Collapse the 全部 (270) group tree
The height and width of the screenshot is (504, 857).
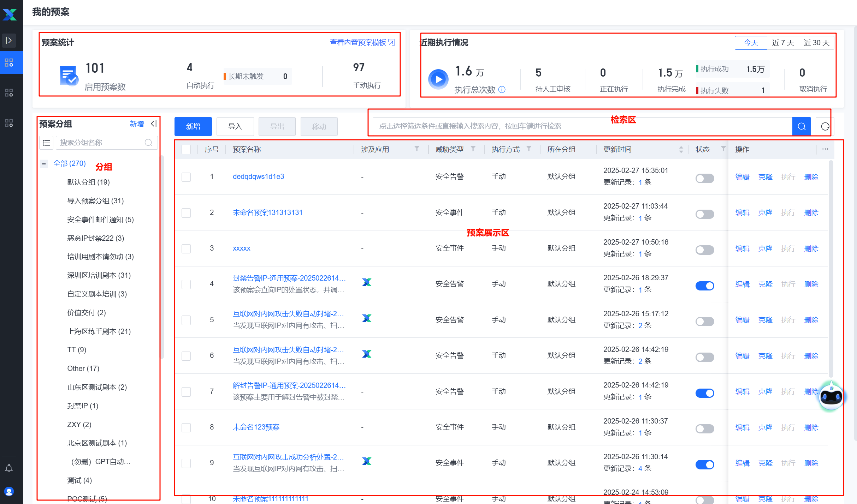point(44,163)
